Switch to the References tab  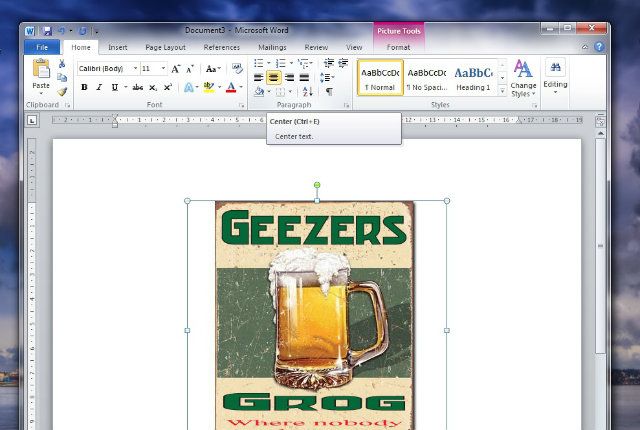pyautogui.click(x=222, y=47)
